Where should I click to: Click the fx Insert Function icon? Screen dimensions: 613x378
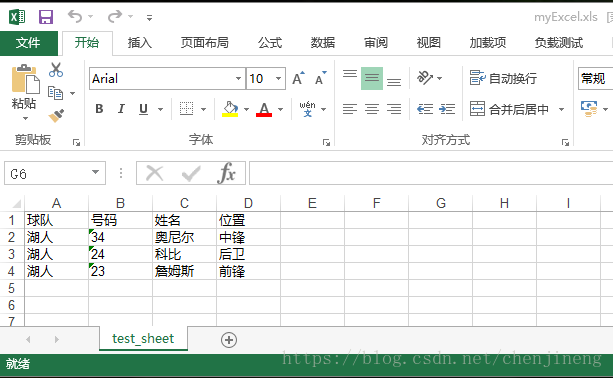click(226, 173)
